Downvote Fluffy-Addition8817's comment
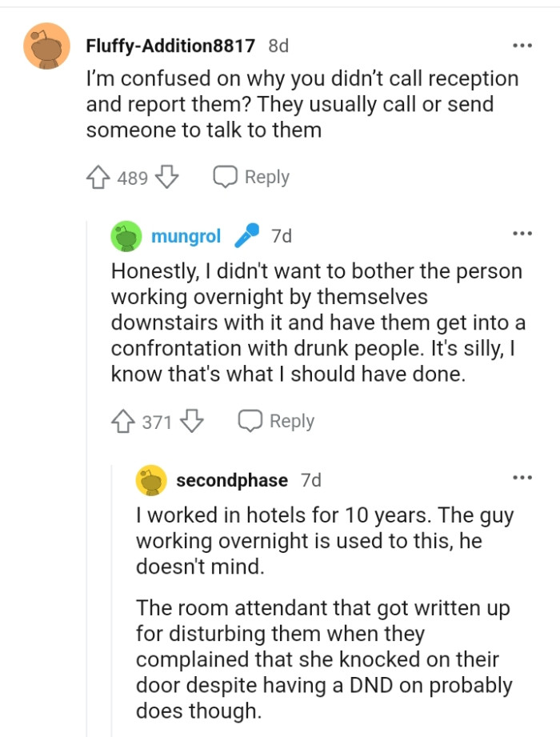 pos(165,177)
